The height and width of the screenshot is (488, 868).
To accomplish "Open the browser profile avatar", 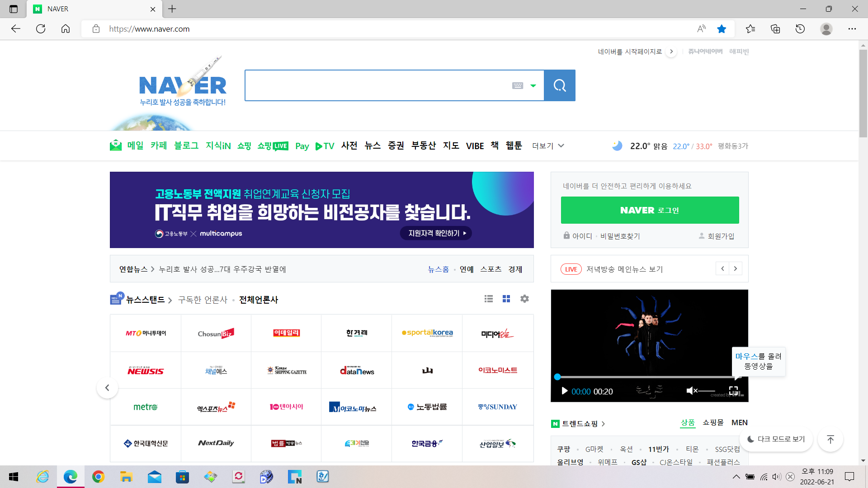I will coord(826,29).
